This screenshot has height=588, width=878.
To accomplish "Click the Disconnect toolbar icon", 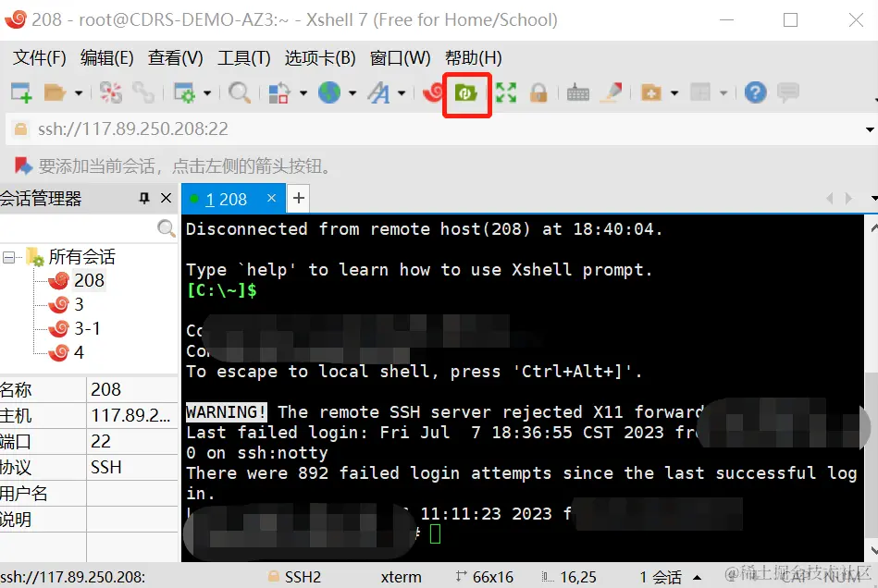I will [110, 92].
